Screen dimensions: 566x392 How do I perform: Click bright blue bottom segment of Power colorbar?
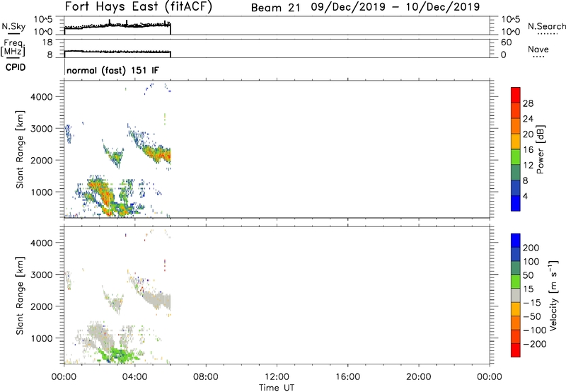[x=516, y=203]
